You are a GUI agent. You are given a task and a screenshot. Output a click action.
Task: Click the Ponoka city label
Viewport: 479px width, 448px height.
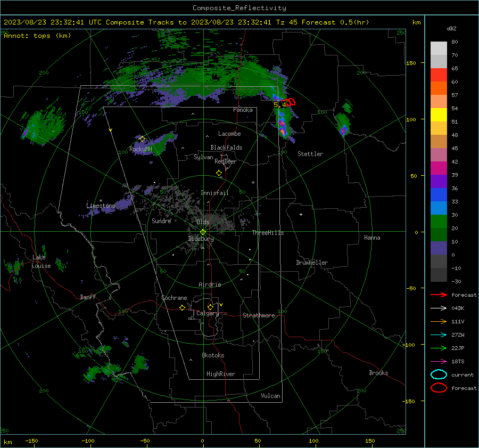coord(243,110)
